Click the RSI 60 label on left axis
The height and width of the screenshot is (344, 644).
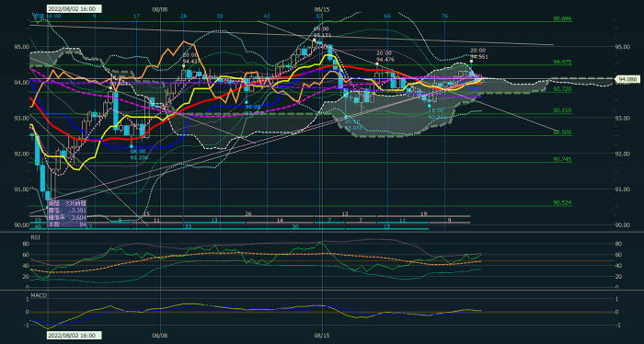click(x=26, y=255)
